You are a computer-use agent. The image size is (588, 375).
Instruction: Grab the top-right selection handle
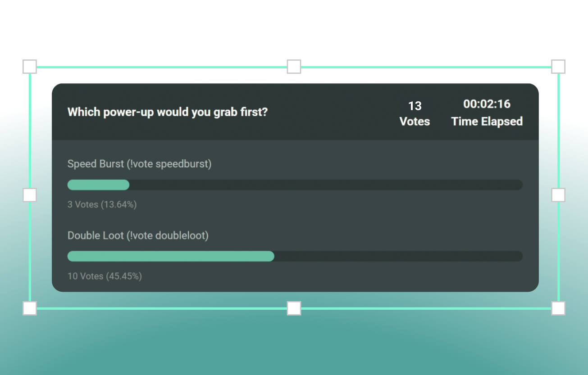pyautogui.click(x=558, y=66)
